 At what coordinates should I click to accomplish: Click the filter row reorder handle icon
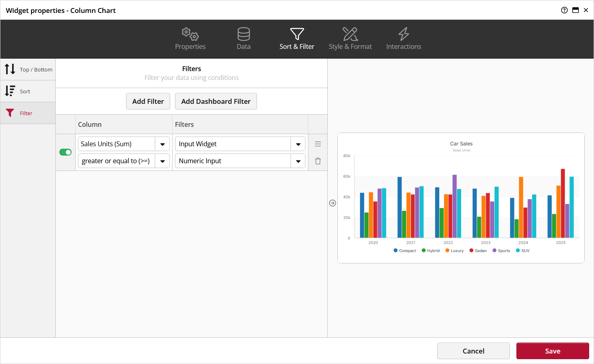(318, 144)
